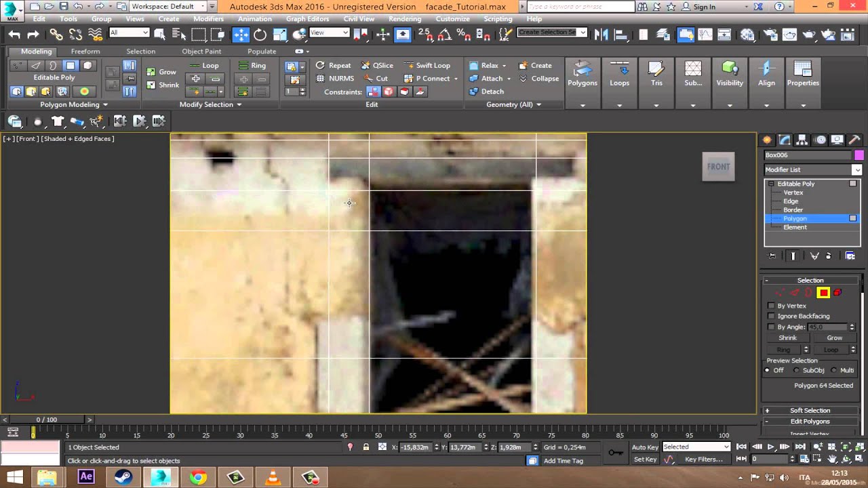
Task: Open the Hierarchy command panel
Action: pos(802,140)
